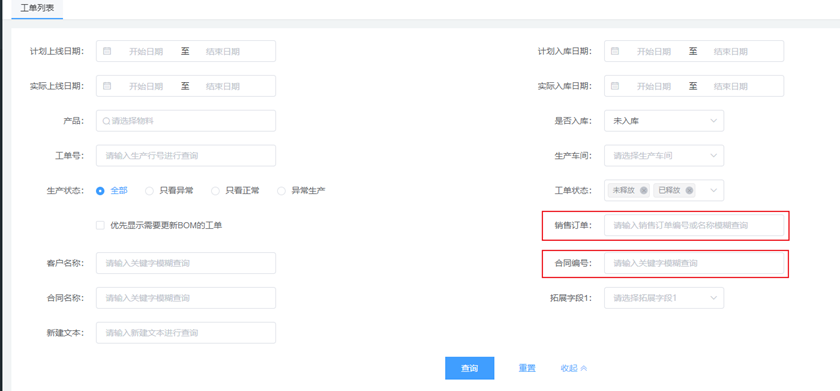
Task: Click 实际上线日期 start date field
Action: click(146, 86)
